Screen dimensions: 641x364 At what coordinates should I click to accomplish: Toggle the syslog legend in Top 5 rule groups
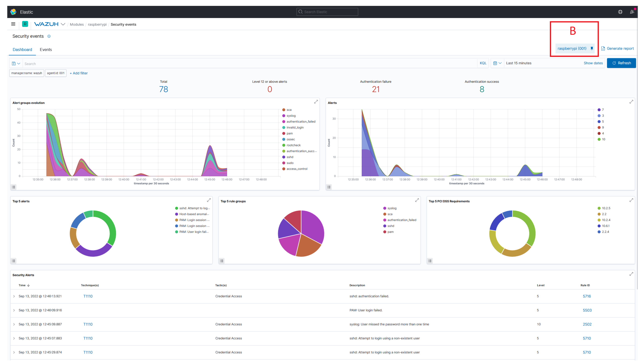click(392, 208)
